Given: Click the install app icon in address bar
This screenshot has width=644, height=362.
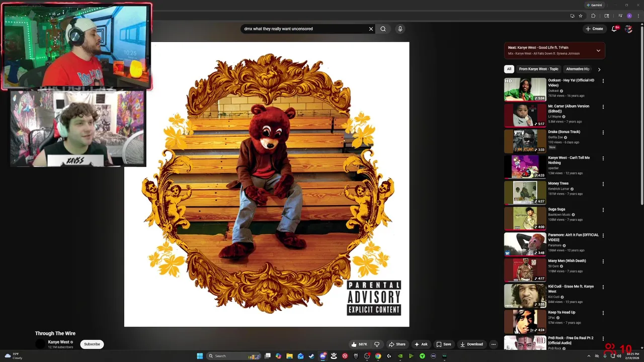Looking at the screenshot, I should click(x=573, y=16).
